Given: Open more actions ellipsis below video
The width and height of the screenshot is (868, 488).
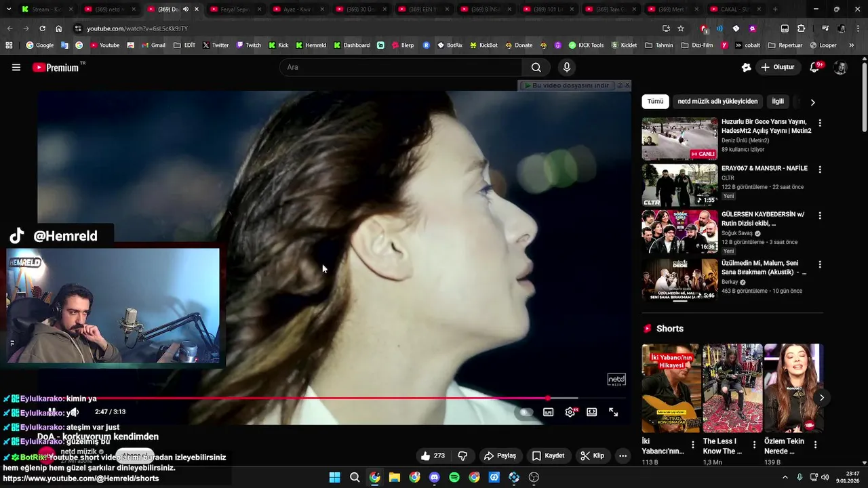Looking at the screenshot, I should point(623,455).
